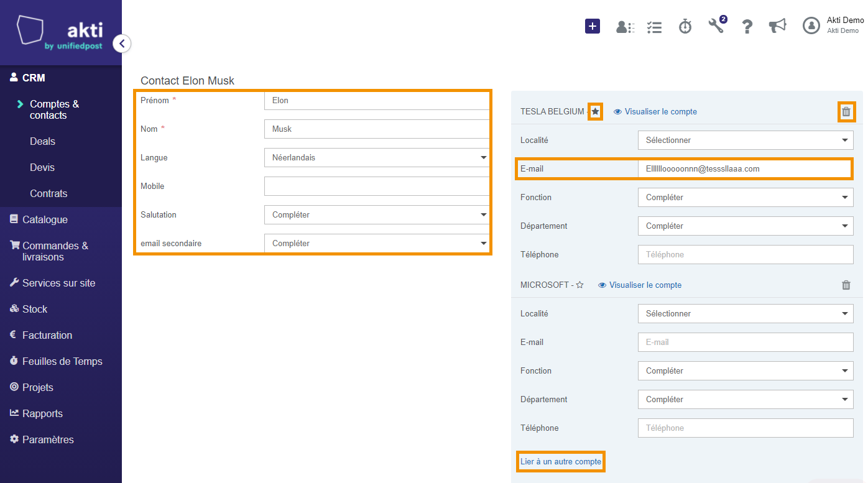The image size is (868, 483).
Task: Delete the TESLA BELGIUM account link
Action: 846,112
